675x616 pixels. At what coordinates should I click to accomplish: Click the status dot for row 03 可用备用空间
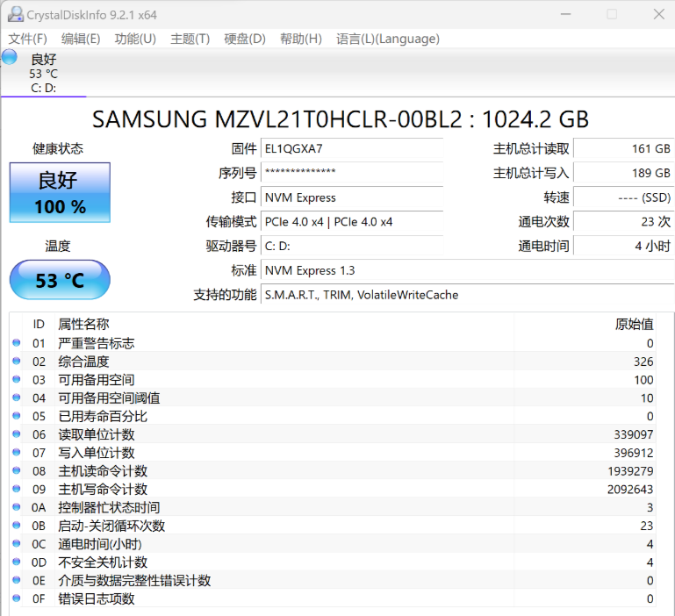pyautogui.click(x=17, y=379)
